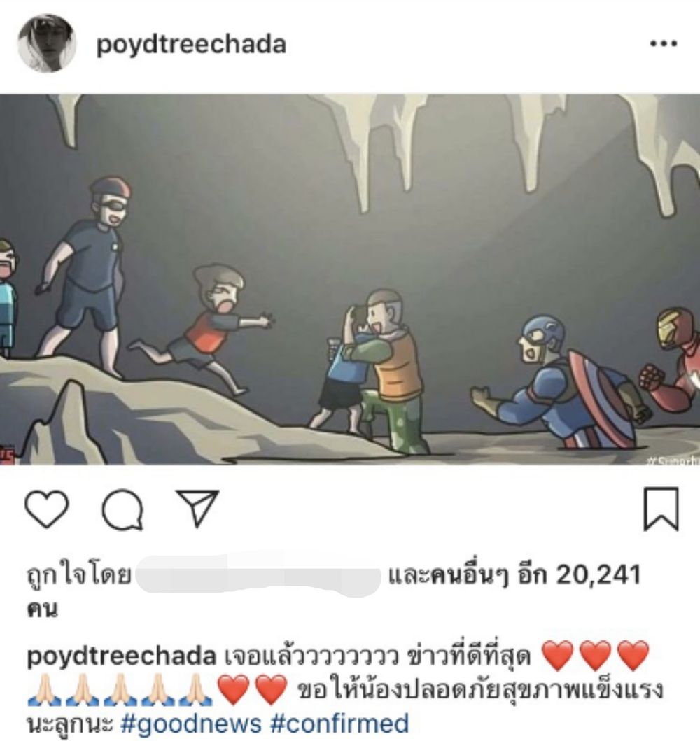Image resolution: width=700 pixels, height=741 pixels.
Task: Share post with paper plane icon
Action: pyautogui.click(x=197, y=508)
